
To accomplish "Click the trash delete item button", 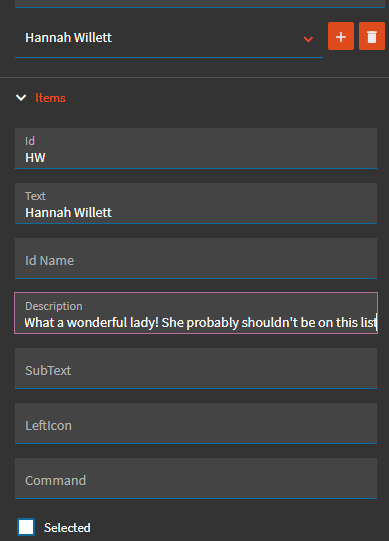I will 372,36.
